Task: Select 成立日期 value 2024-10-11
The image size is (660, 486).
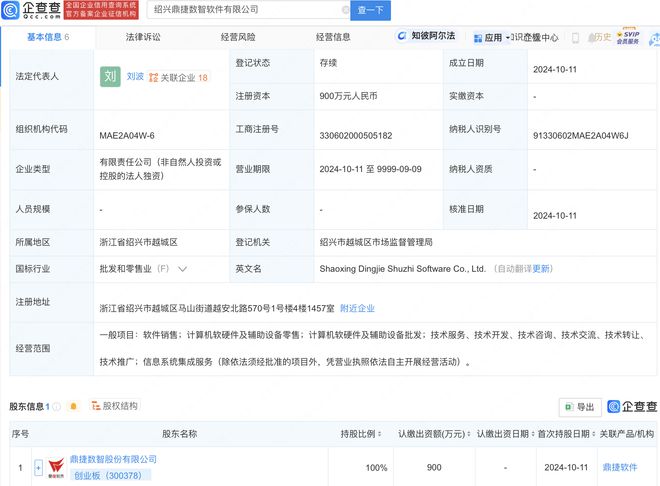Action: click(555, 69)
